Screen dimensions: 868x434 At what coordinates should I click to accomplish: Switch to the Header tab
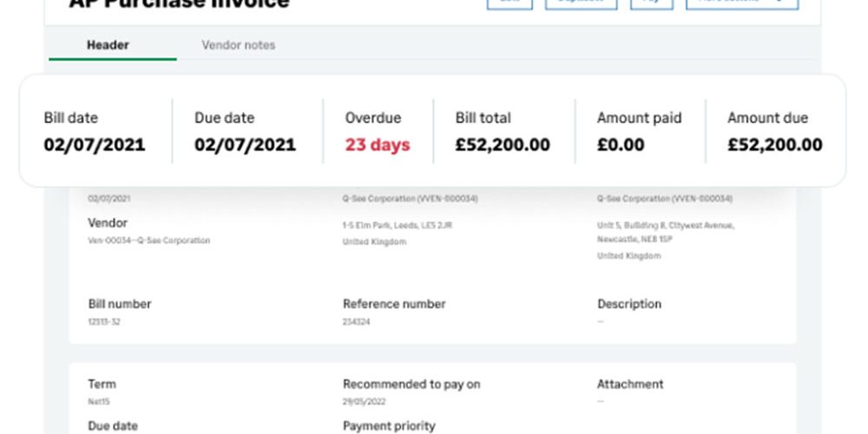tap(108, 45)
